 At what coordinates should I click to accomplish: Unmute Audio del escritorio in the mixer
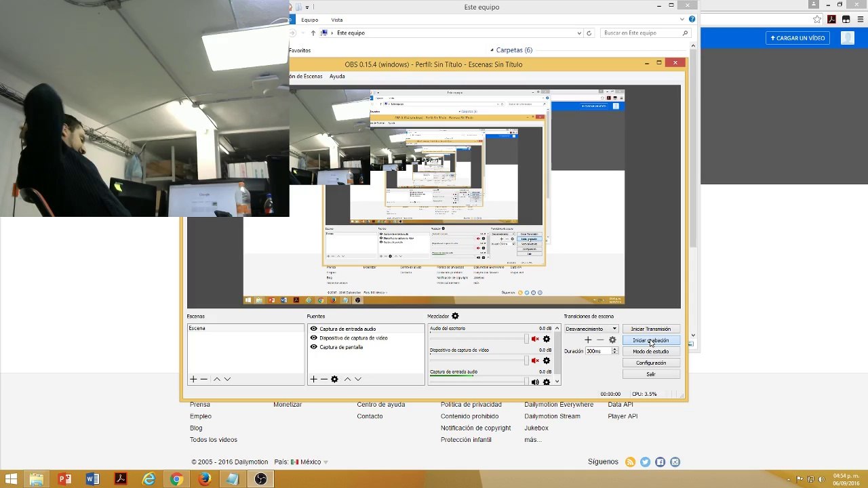click(x=535, y=339)
